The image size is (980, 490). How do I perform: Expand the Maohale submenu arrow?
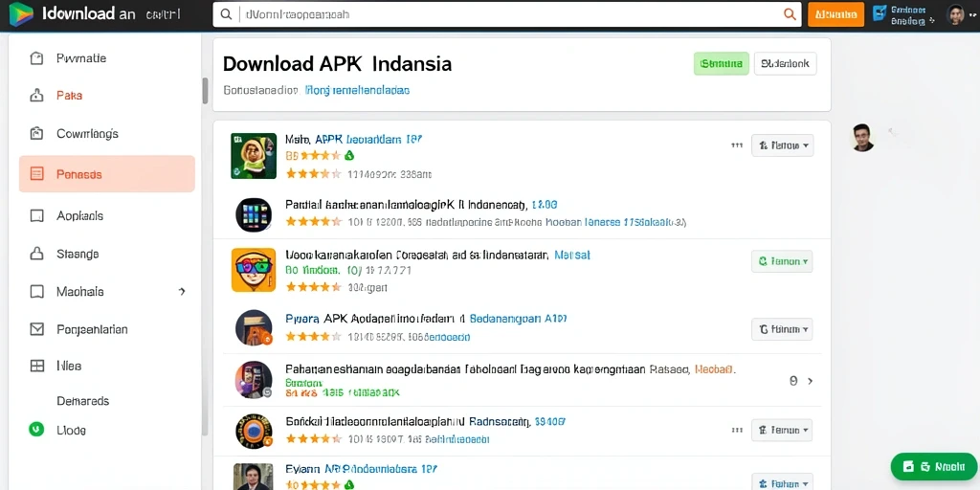[182, 291]
